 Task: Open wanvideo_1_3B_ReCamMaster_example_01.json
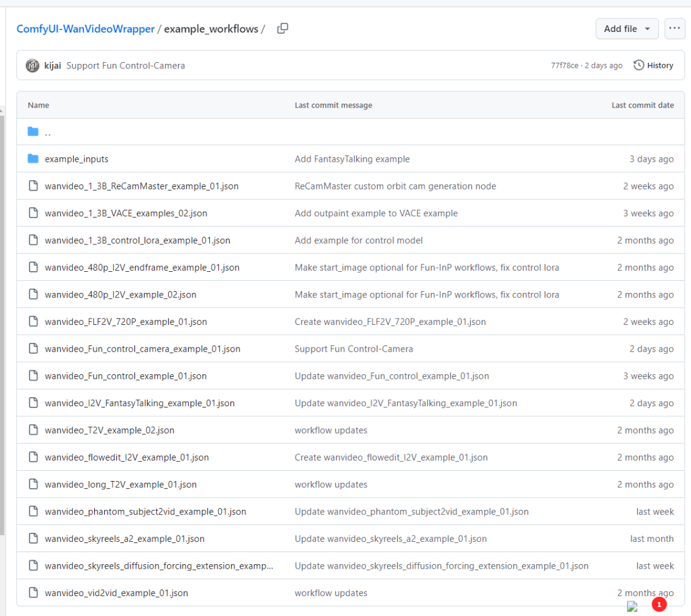(x=141, y=186)
